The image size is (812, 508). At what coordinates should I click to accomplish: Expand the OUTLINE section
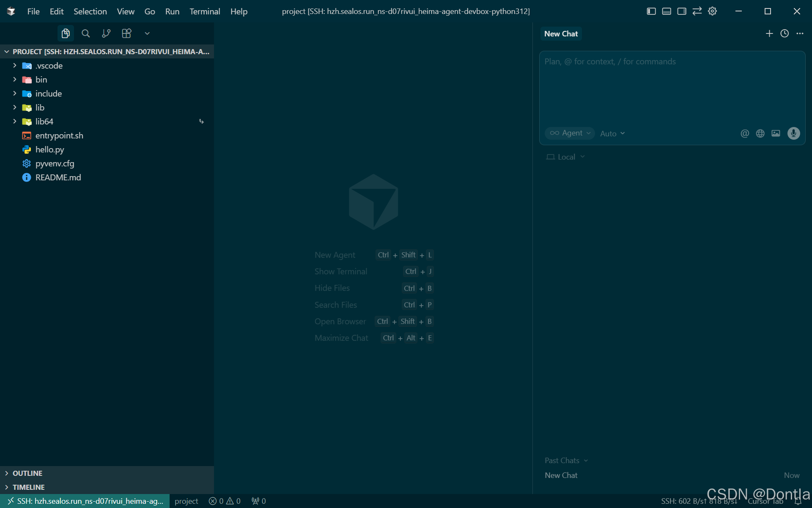[27, 473]
